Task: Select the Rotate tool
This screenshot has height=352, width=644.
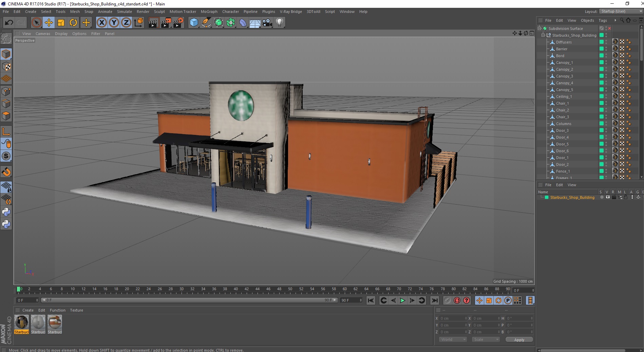Action: point(73,23)
